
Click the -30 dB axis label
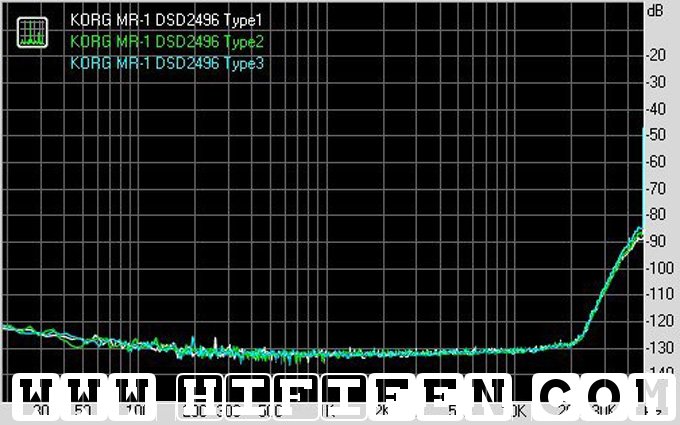(656, 82)
